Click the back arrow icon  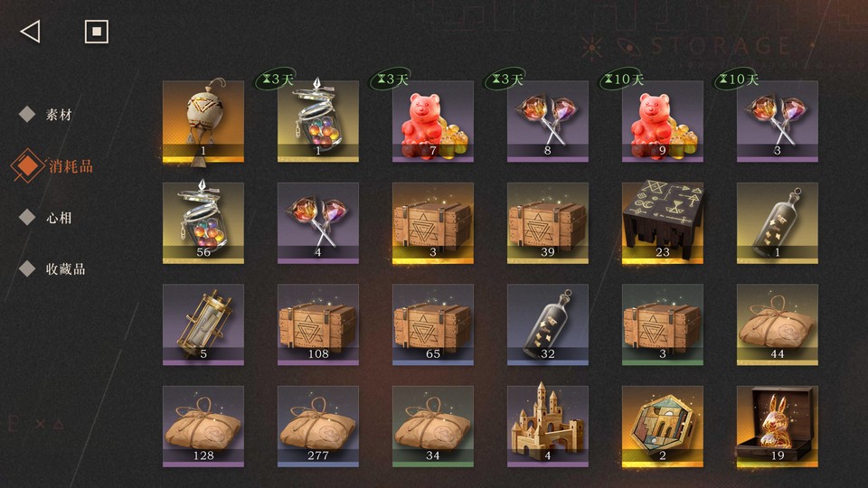click(x=31, y=32)
